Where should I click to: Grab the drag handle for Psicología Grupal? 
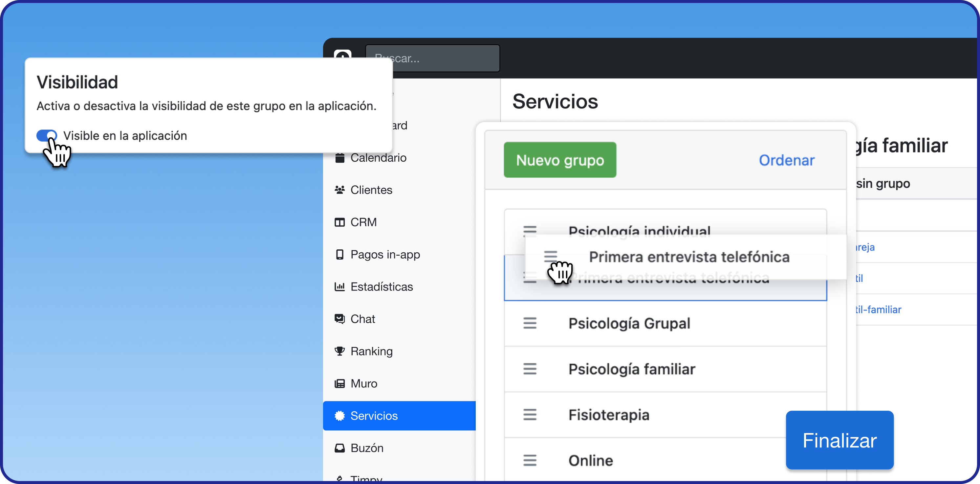pos(530,323)
